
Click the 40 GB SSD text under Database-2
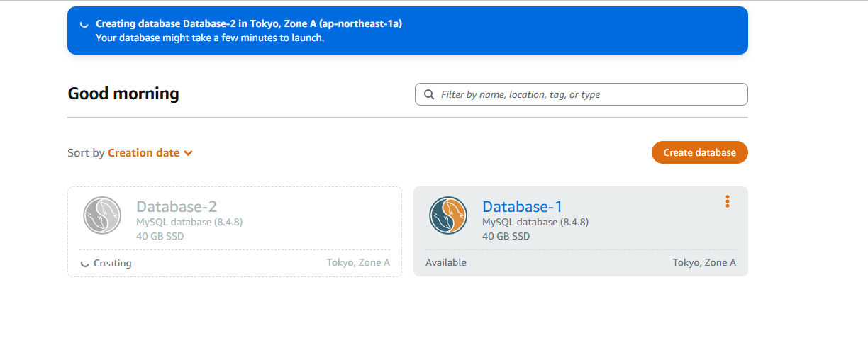(160, 236)
